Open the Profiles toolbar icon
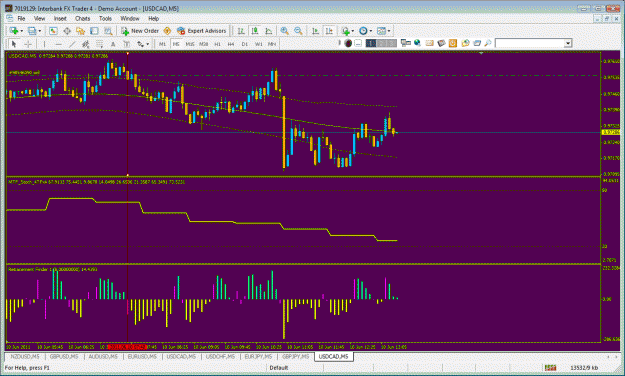Image resolution: width=625 pixels, height=376 pixels. pos(32,31)
